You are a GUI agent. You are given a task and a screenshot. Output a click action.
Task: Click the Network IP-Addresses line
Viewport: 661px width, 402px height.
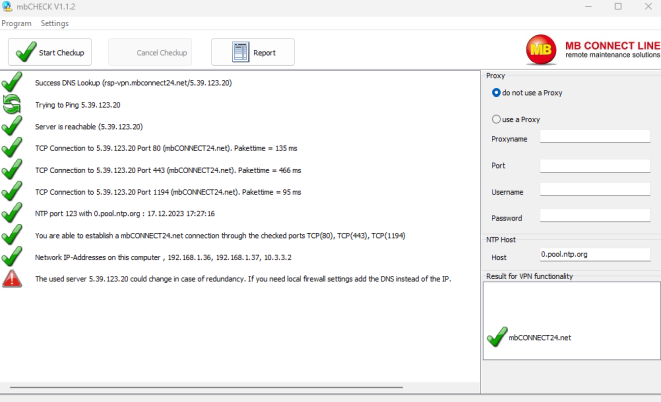point(163,257)
